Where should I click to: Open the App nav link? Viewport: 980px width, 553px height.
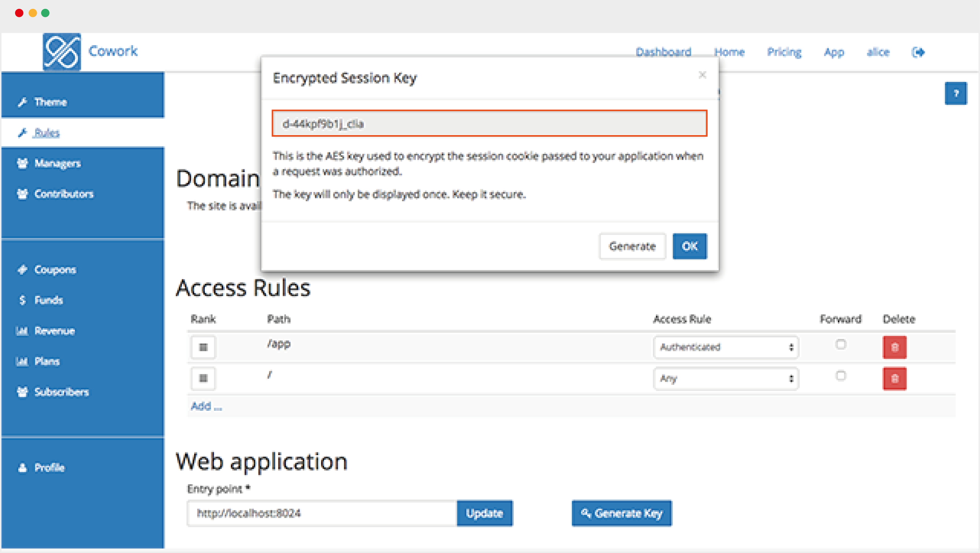tap(834, 53)
